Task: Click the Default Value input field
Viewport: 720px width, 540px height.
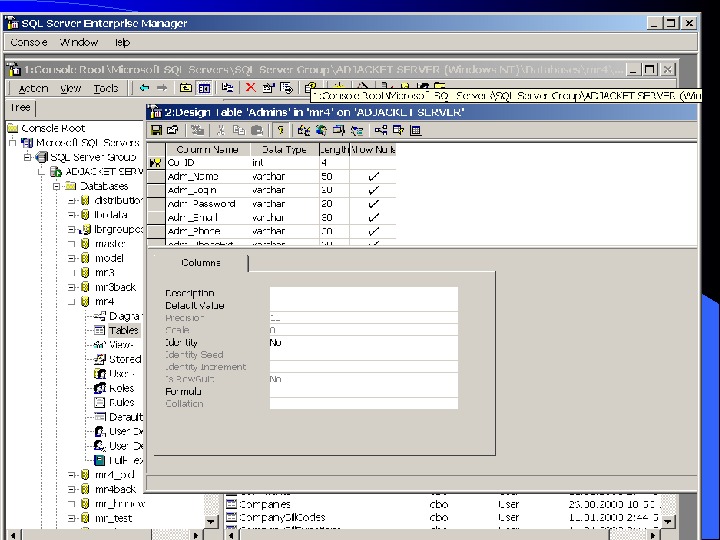Action: click(x=364, y=305)
